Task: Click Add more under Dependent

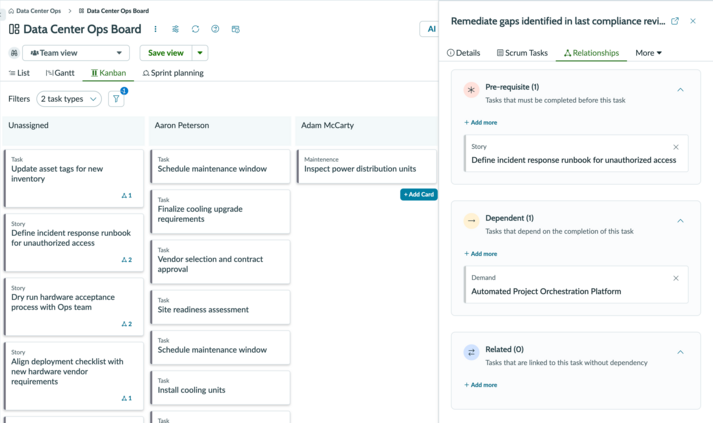Action: 481,254
